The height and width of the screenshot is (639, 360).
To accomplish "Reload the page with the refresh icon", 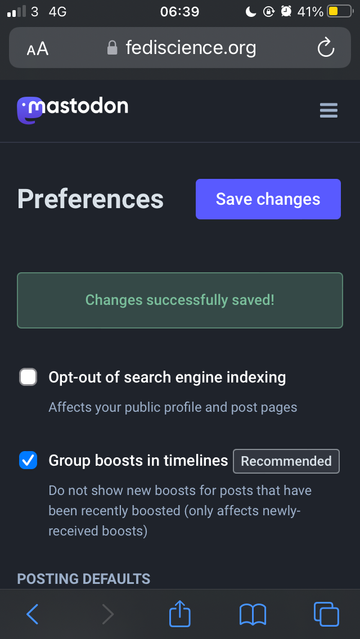I will pyautogui.click(x=326, y=48).
